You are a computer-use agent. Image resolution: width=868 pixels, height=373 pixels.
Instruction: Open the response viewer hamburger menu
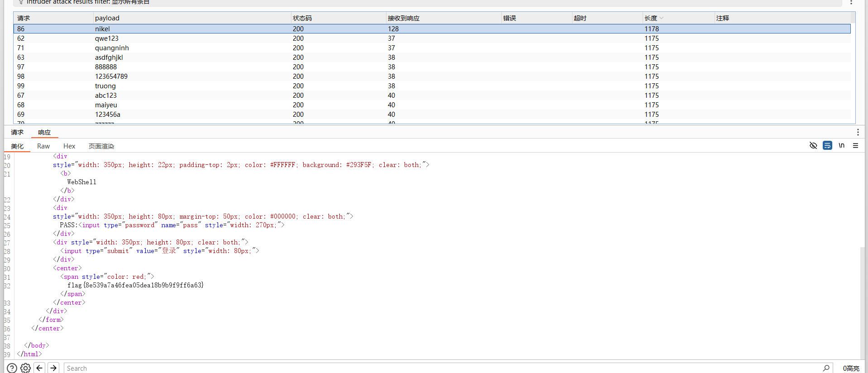coord(855,145)
